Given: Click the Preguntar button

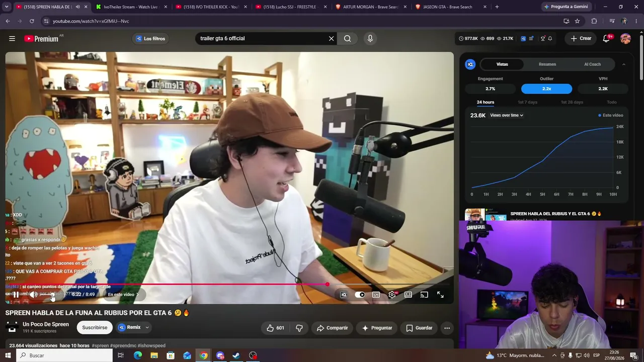Looking at the screenshot, I should coord(377,328).
